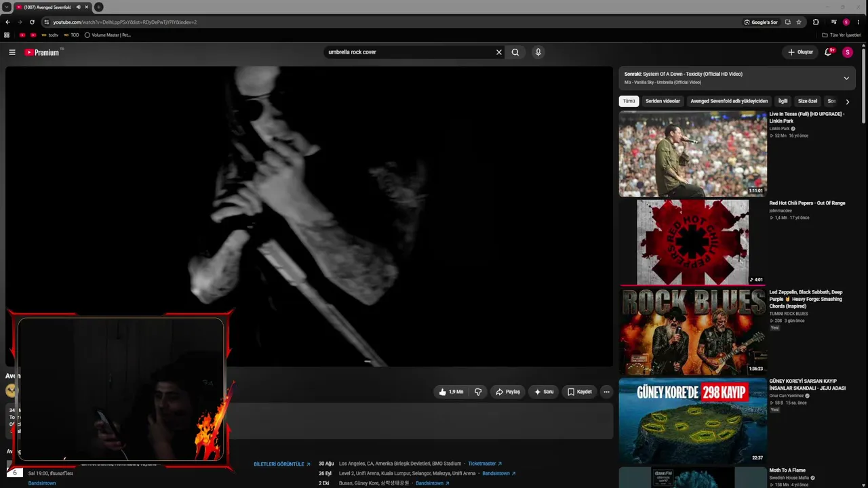Dislike the video with thumbs down

coord(478,392)
